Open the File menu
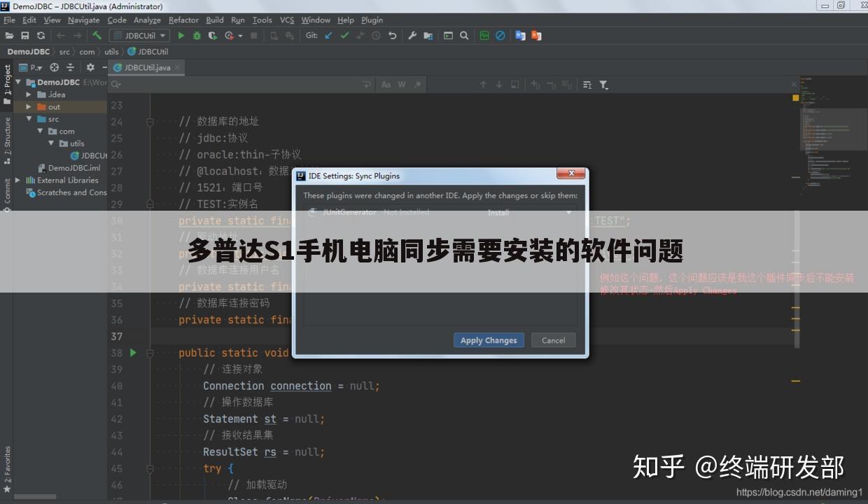This screenshot has width=868, height=504. point(9,20)
